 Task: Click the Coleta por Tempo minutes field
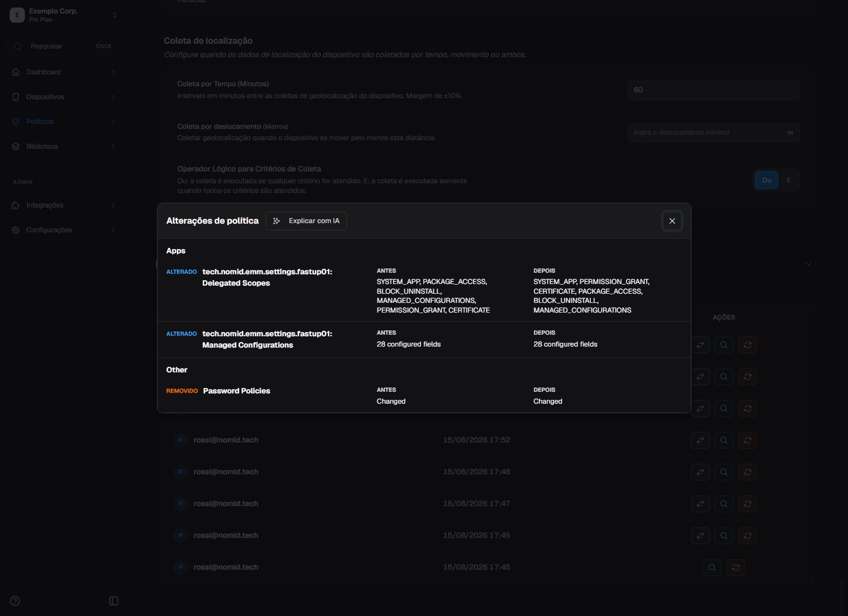713,90
